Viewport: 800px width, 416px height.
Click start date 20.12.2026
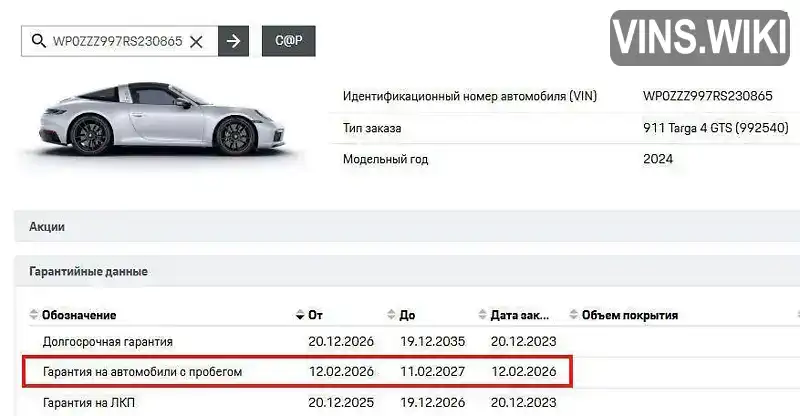coord(341,341)
